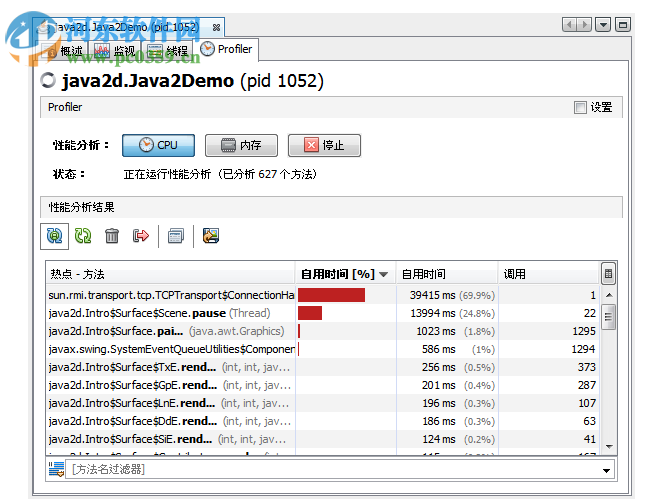The height and width of the screenshot is (500, 655).
Task: Click the CPU profiling button
Action: (x=158, y=145)
